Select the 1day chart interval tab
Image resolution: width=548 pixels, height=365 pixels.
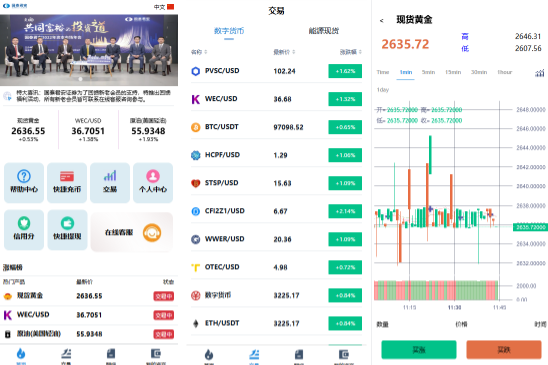click(x=383, y=90)
